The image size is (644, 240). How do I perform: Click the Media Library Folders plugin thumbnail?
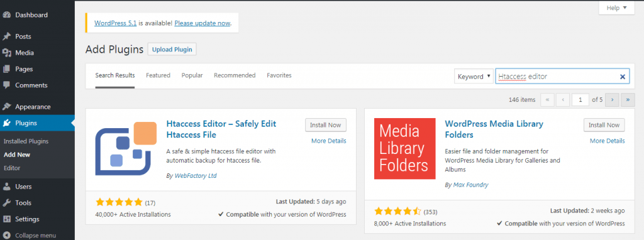(404, 148)
